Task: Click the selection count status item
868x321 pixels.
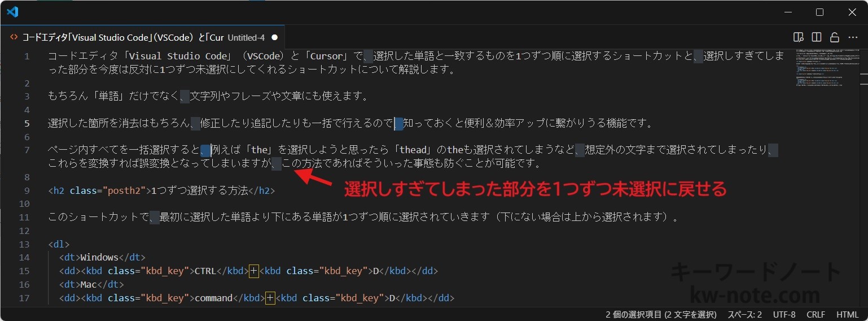Action: [661, 314]
